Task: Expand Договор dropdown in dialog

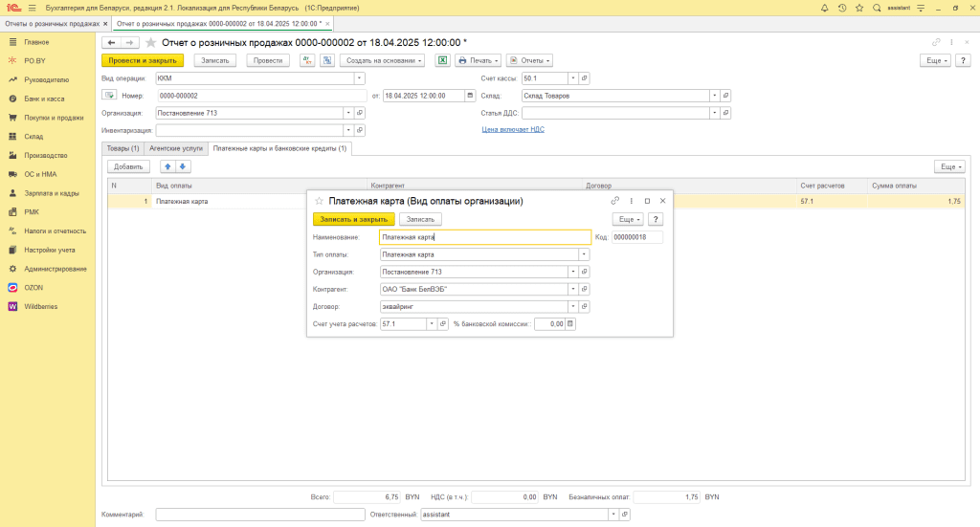Action: (572, 307)
